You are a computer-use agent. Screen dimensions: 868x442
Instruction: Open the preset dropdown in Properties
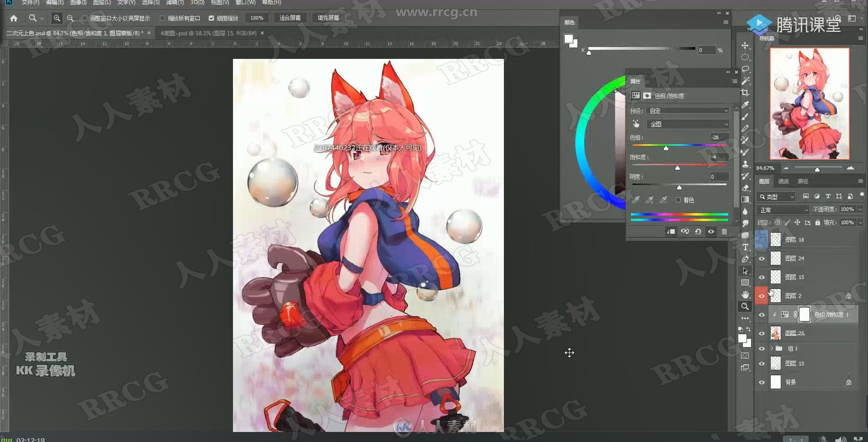coord(688,111)
